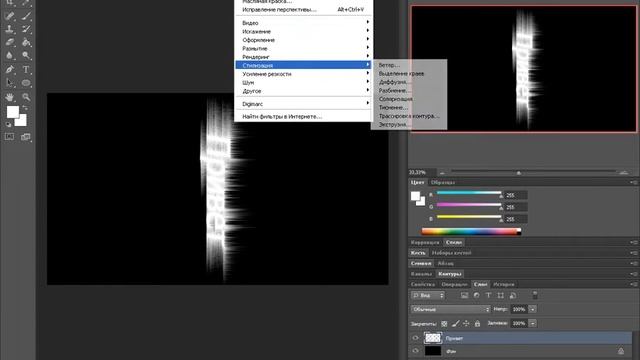Toggle Quick Mask mode
640x360 pixels.
(x=10, y=137)
